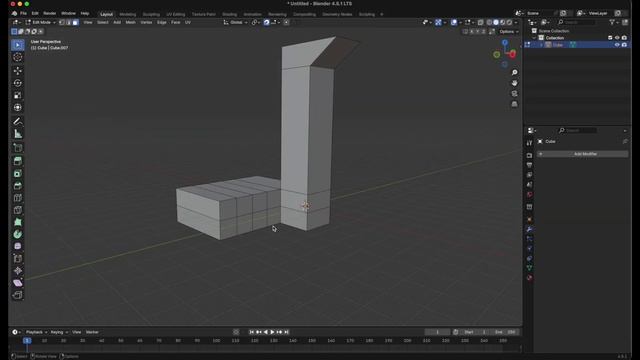Image resolution: width=640 pixels, height=360 pixels.
Task: Toggle camera view in the viewport
Action: coord(514,93)
